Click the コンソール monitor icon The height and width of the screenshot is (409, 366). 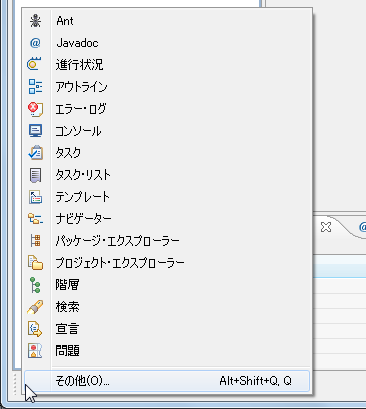tap(35, 131)
